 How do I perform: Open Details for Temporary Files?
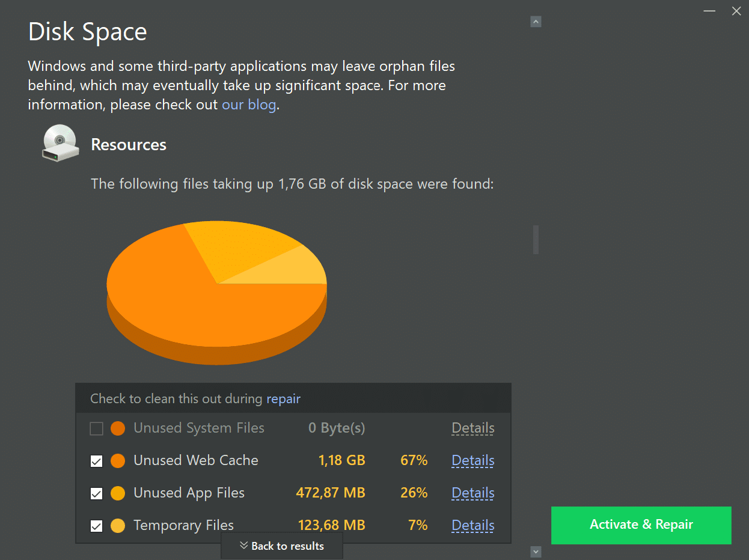(x=472, y=526)
